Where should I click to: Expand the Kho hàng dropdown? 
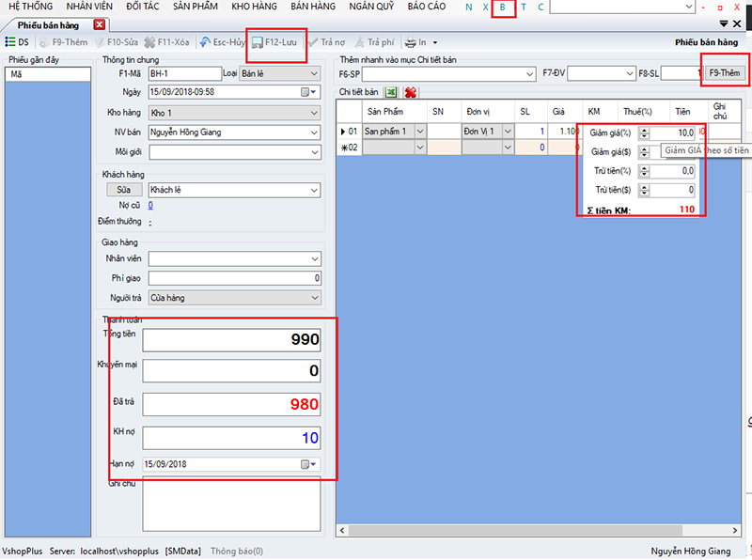[x=314, y=113]
